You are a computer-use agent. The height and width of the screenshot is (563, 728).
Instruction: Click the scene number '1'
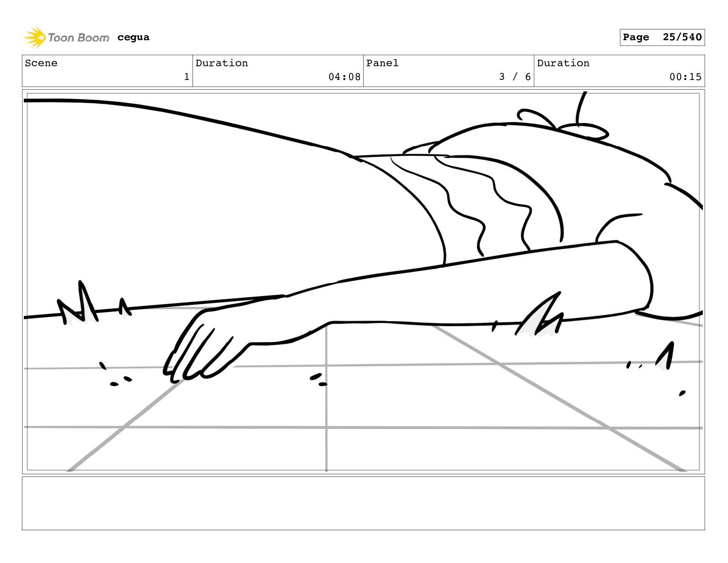click(x=187, y=77)
